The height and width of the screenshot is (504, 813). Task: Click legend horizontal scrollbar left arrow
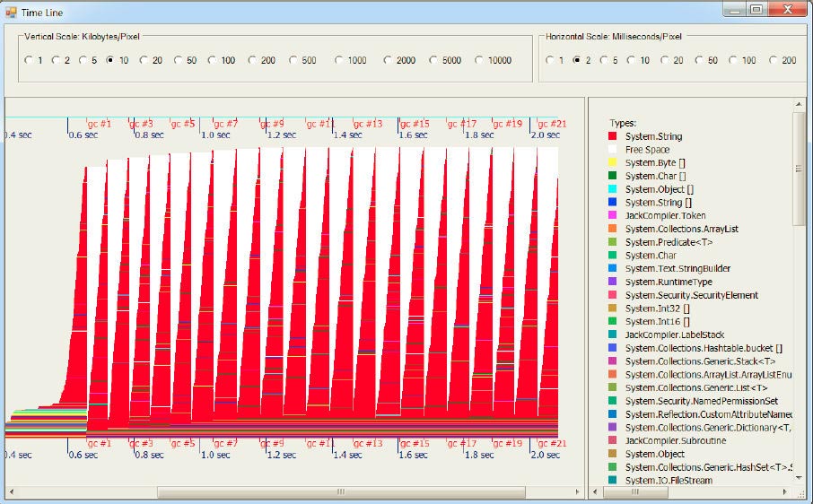coord(595,491)
